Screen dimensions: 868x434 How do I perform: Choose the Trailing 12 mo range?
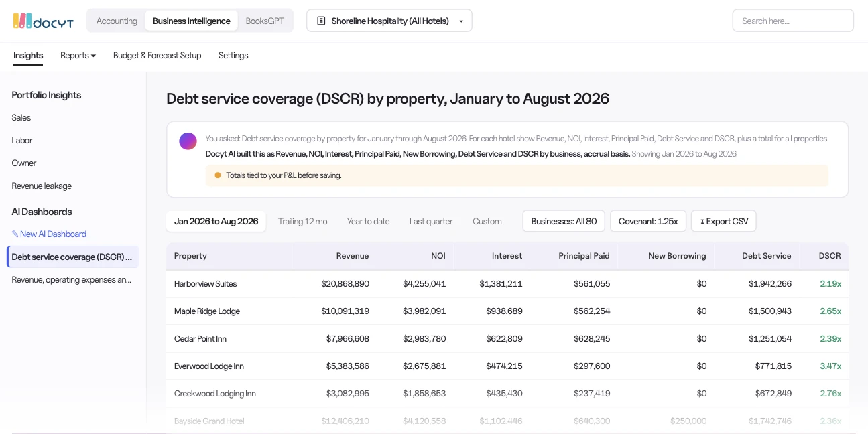point(303,221)
